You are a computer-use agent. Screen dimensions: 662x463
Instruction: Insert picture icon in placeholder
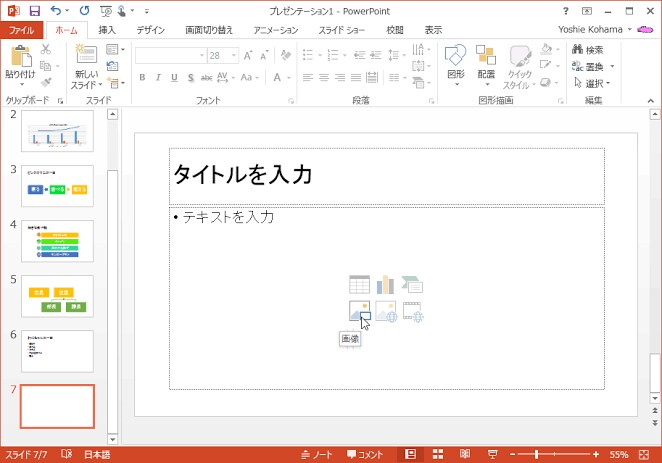(359, 311)
